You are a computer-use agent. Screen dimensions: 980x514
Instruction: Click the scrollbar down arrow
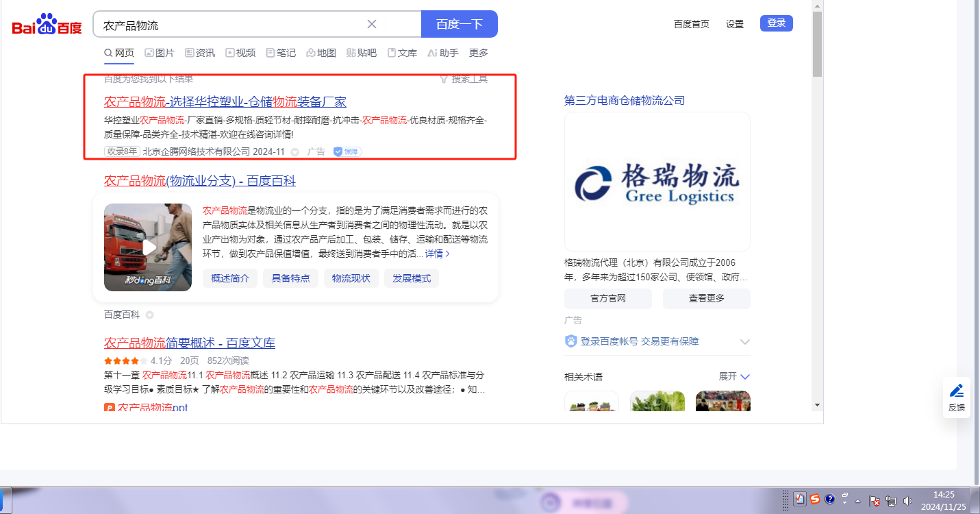pyautogui.click(x=817, y=405)
